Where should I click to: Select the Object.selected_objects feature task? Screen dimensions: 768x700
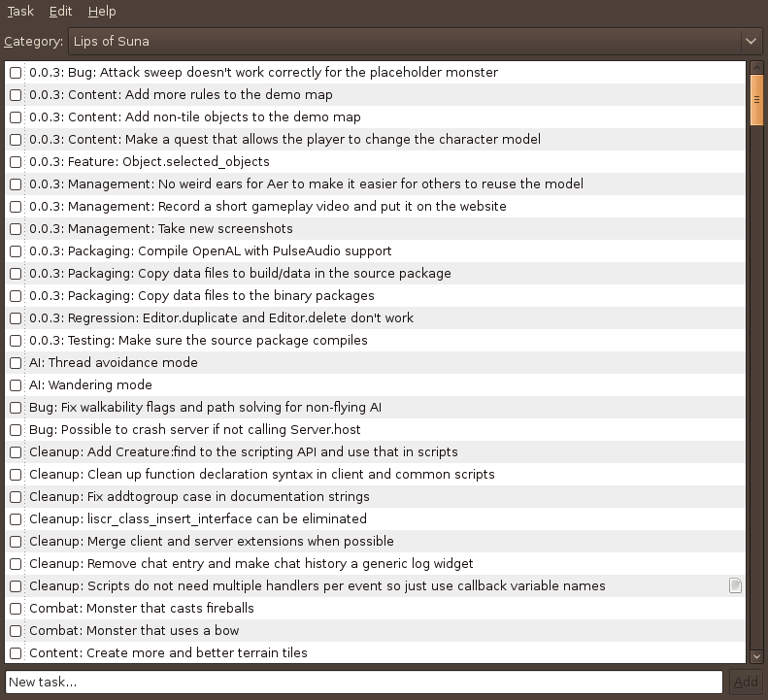150,161
